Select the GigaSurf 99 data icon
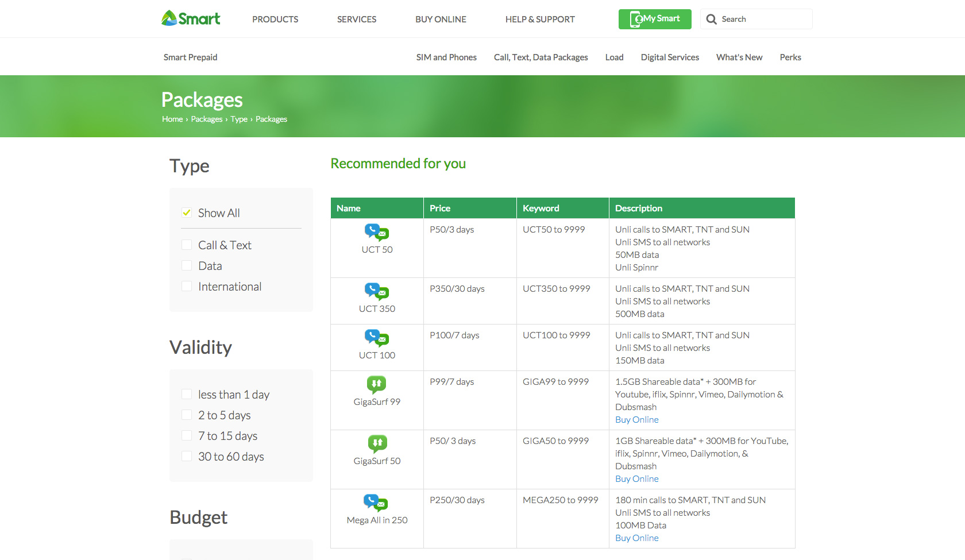The height and width of the screenshot is (560, 965). coord(376,385)
